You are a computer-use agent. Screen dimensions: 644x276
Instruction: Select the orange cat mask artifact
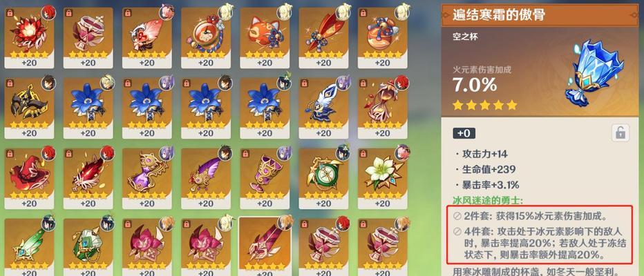pyautogui.click(x=265, y=37)
